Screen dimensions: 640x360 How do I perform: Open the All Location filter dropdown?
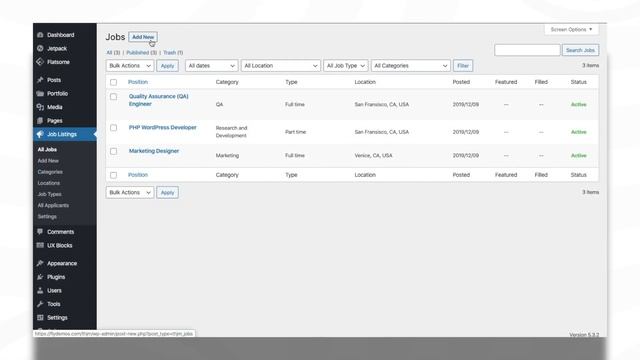[x=281, y=66]
